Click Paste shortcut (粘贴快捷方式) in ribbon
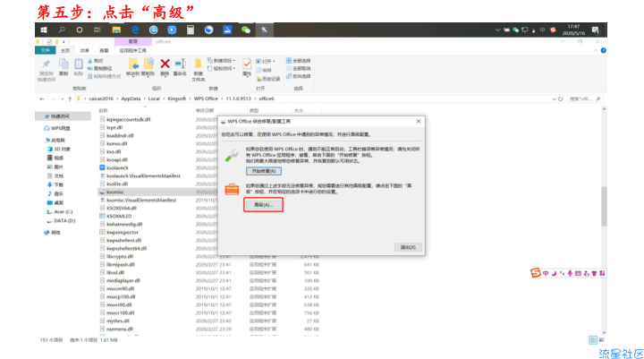644x359 pixels. click(104, 76)
